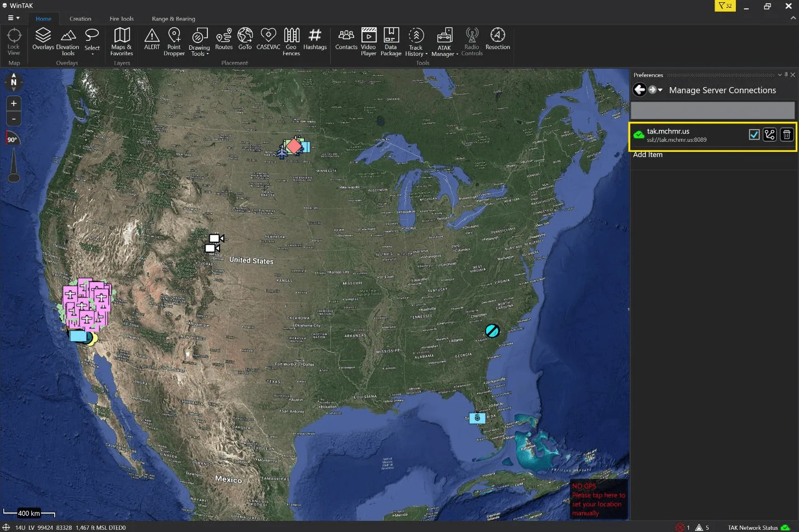The height and width of the screenshot is (532, 799).
Task: Switch to the Fire Tools tab
Action: [x=121, y=18]
